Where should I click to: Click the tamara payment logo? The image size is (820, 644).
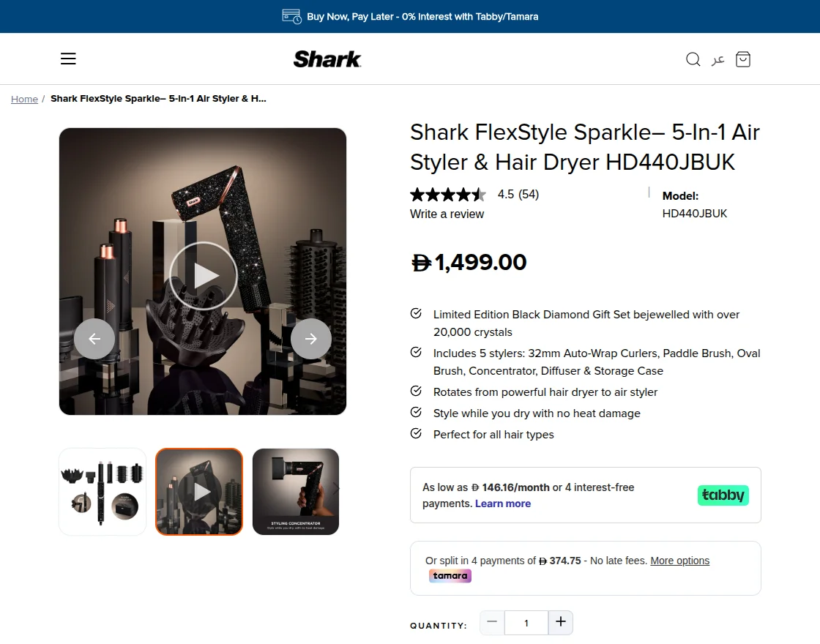click(450, 576)
